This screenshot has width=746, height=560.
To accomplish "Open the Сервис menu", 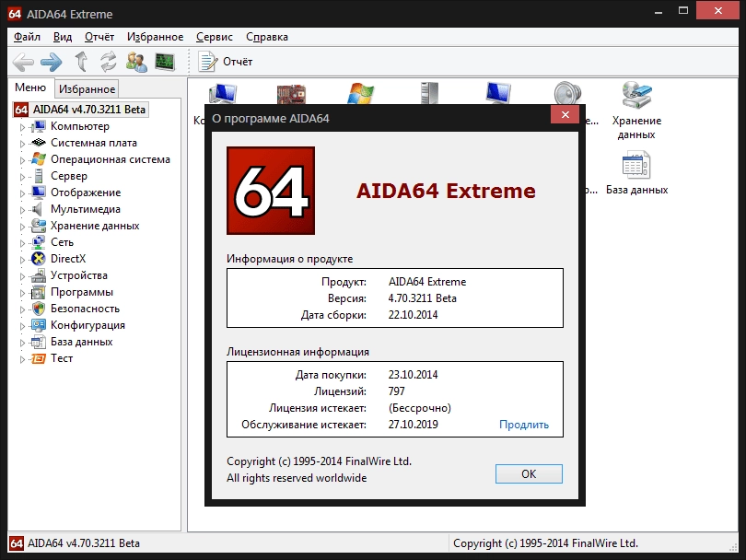I will [214, 37].
